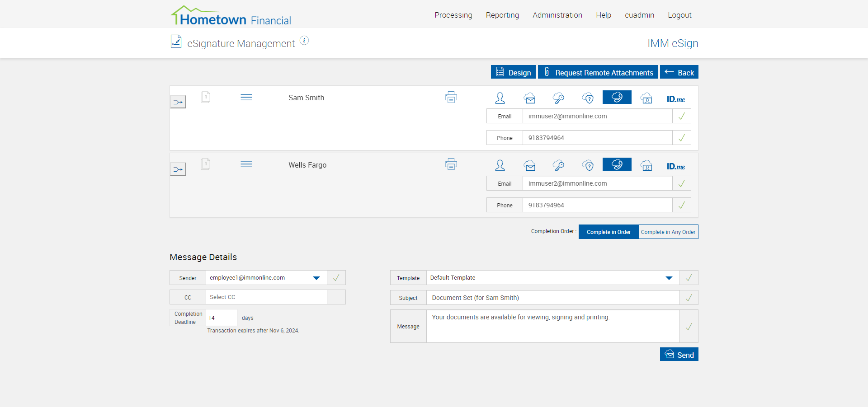This screenshot has height=407, width=868.
Task: Click the checkmark next to the Subject field
Action: point(689,298)
